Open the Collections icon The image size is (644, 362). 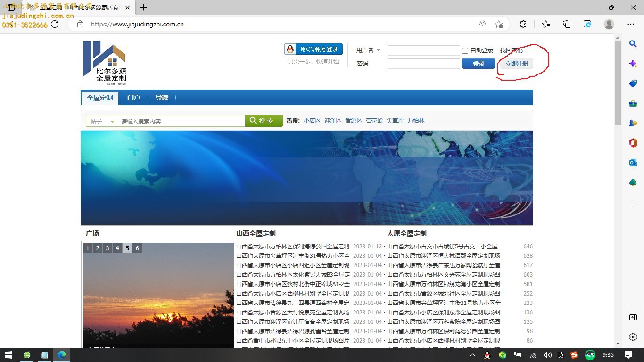(x=567, y=24)
